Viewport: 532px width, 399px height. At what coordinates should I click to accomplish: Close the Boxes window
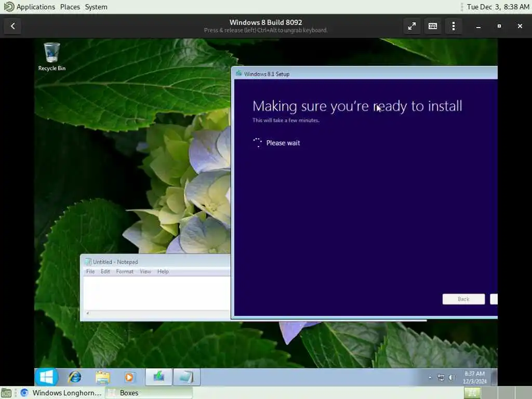coord(520,26)
